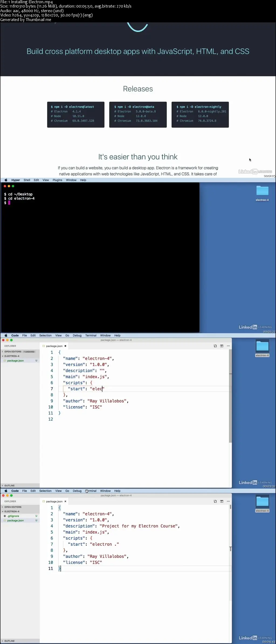Viewport: 276px width, 644px height.
Task: Click the Apple logo in Hyper's menu bar
Action: pyautogui.click(x=6, y=180)
